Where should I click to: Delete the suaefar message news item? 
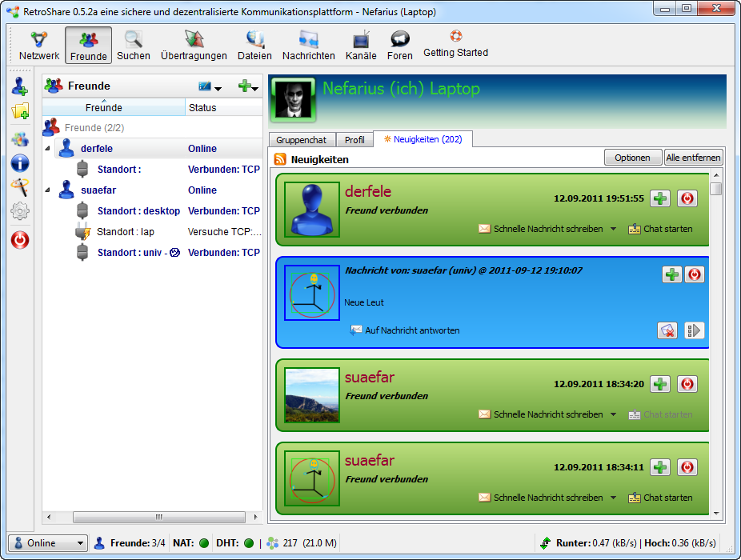(667, 330)
